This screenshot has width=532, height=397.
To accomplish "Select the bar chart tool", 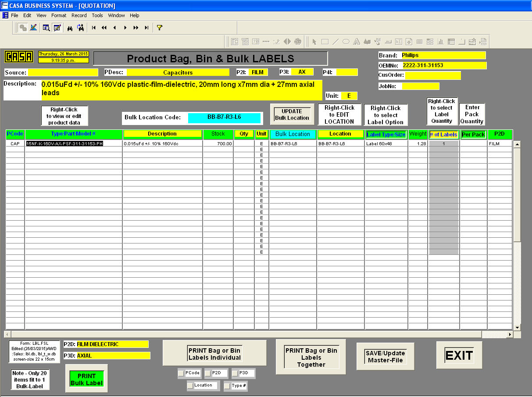I will pos(441,42).
